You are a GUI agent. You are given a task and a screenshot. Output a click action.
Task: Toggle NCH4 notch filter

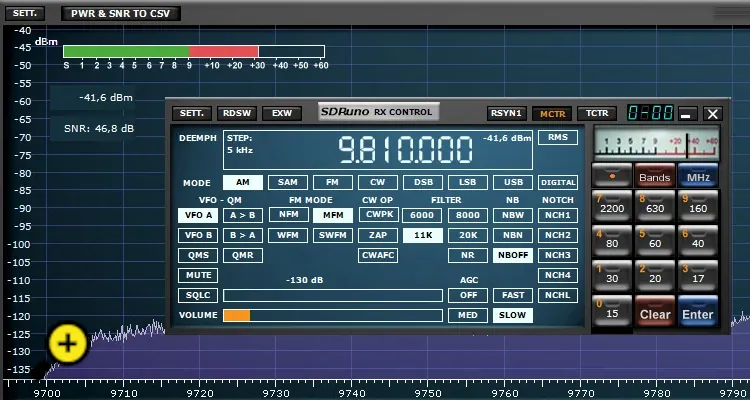coord(558,276)
